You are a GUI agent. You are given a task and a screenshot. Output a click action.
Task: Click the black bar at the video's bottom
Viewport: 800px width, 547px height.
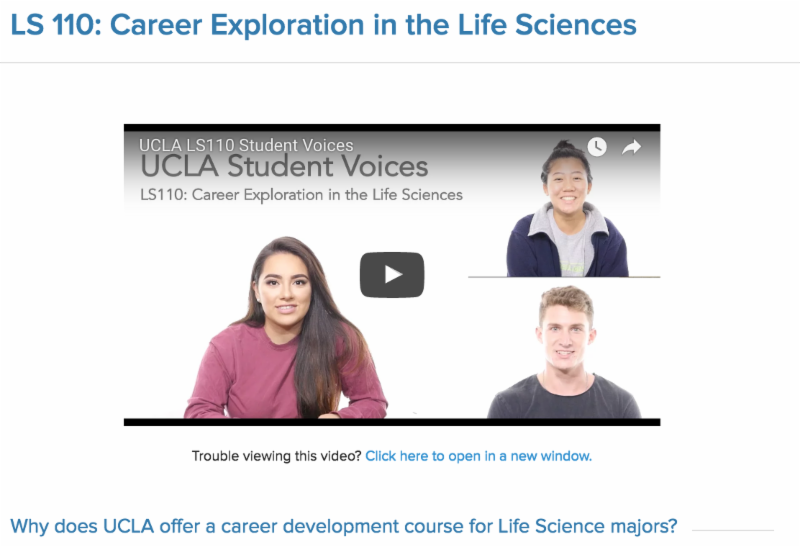coord(392,422)
